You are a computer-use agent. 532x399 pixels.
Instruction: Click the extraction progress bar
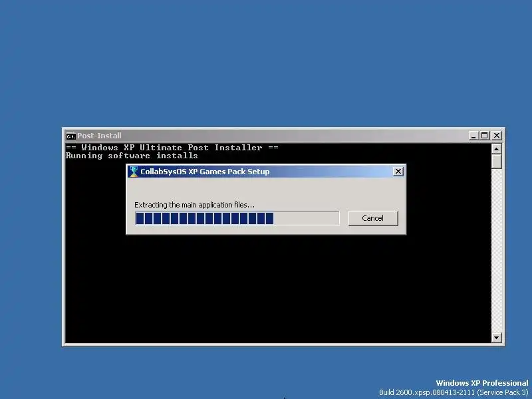click(x=237, y=218)
